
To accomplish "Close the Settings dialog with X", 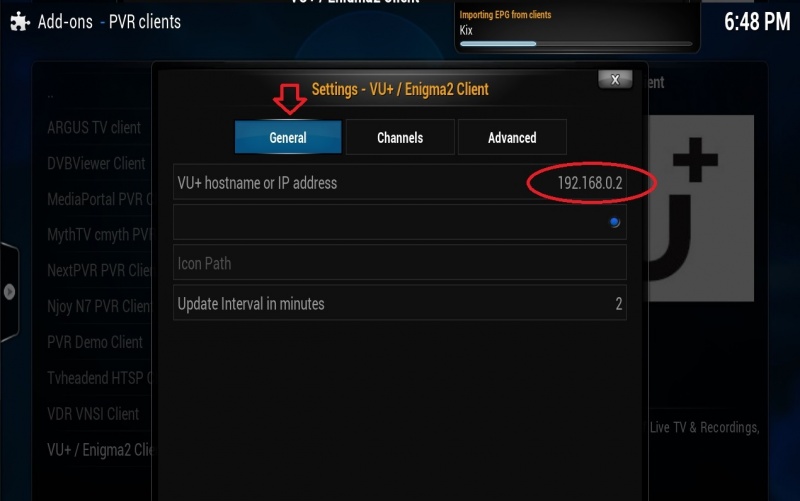I will (x=615, y=79).
